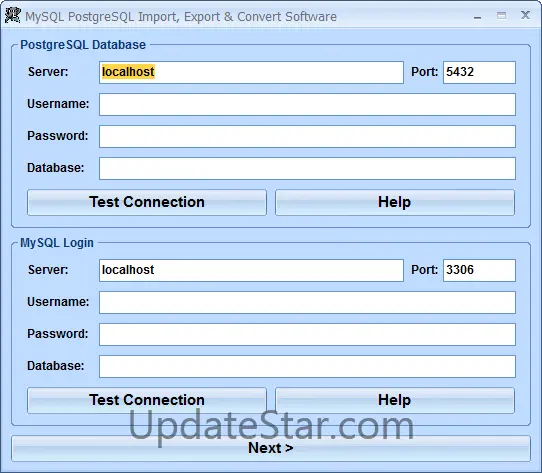
Task: Open Help in the PostgreSQL Database section
Action: pos(395,202)
